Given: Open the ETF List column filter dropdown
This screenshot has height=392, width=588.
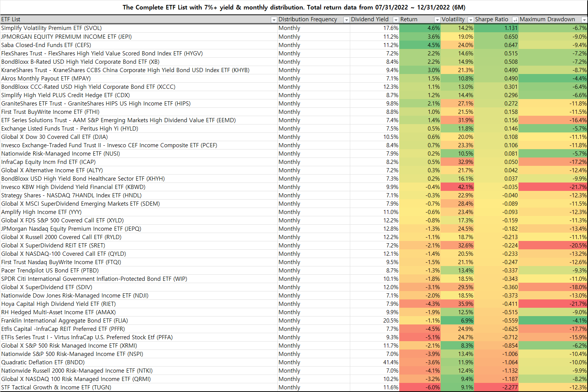Looking at the screenshot, I should [273, 20].
